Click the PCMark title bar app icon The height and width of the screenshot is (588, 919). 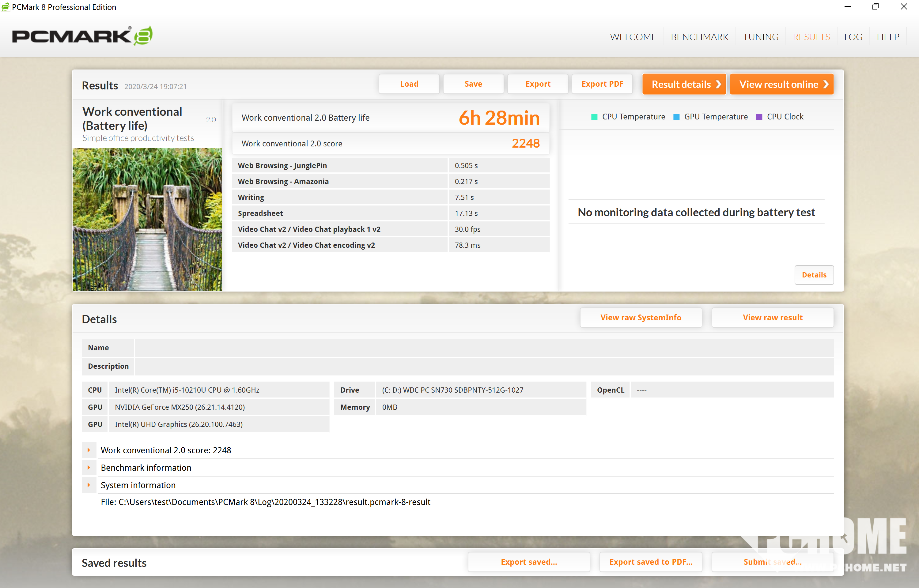pyautogui.click(x=5, y=7)
